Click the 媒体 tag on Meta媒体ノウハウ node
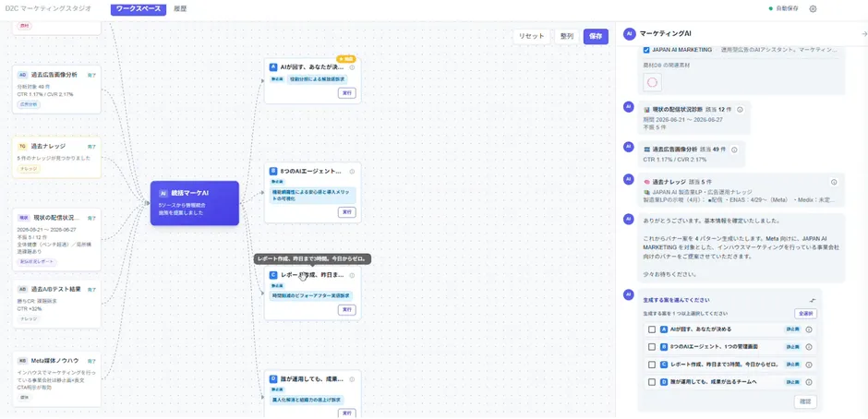868x419 pixels. 26,398
